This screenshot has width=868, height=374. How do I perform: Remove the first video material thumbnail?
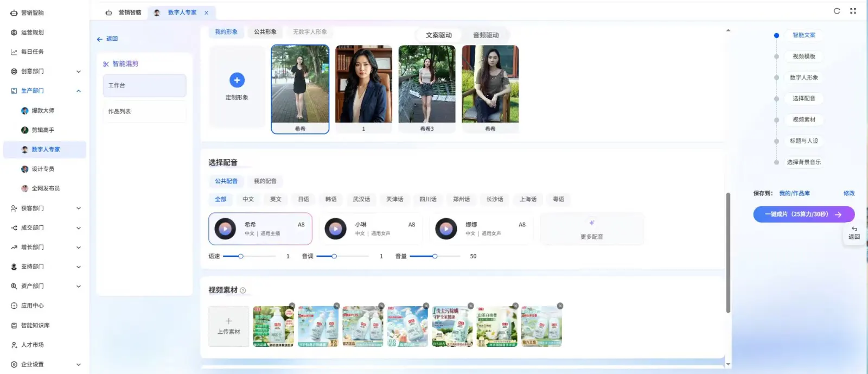coord(292,306)
